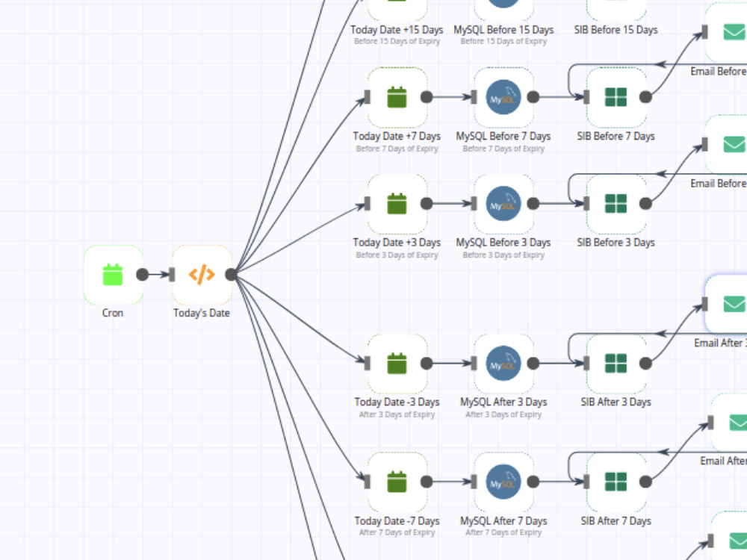Select the Today Date +3 Days calendar node

[x=397, y=204]
